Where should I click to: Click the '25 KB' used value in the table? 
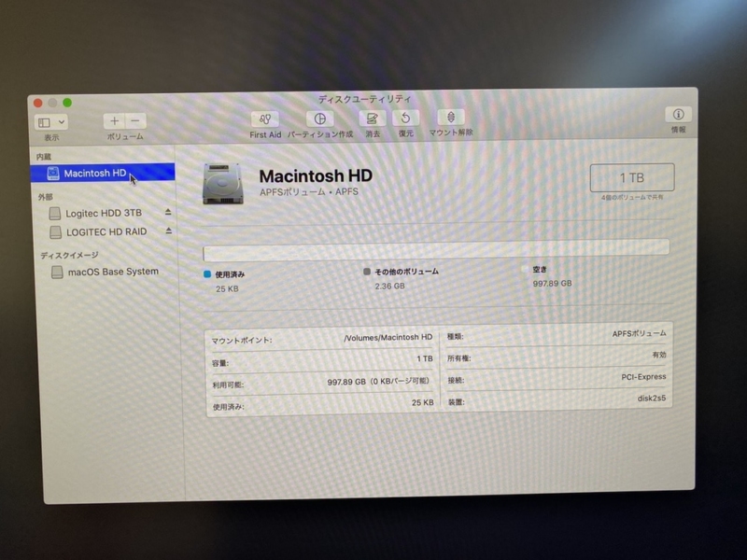422,403
